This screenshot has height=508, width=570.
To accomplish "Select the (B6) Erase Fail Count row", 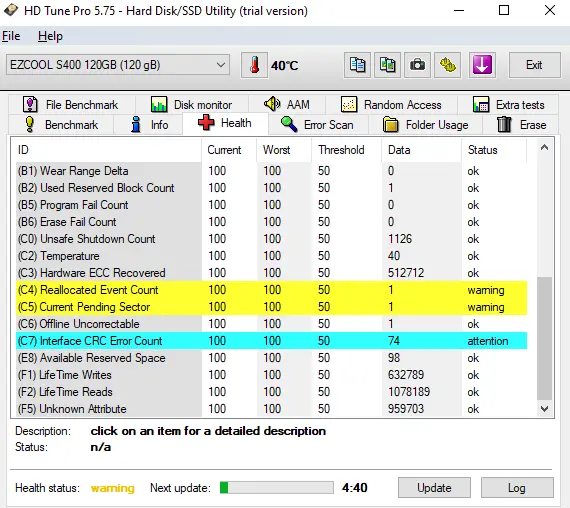I will [272, 222].
